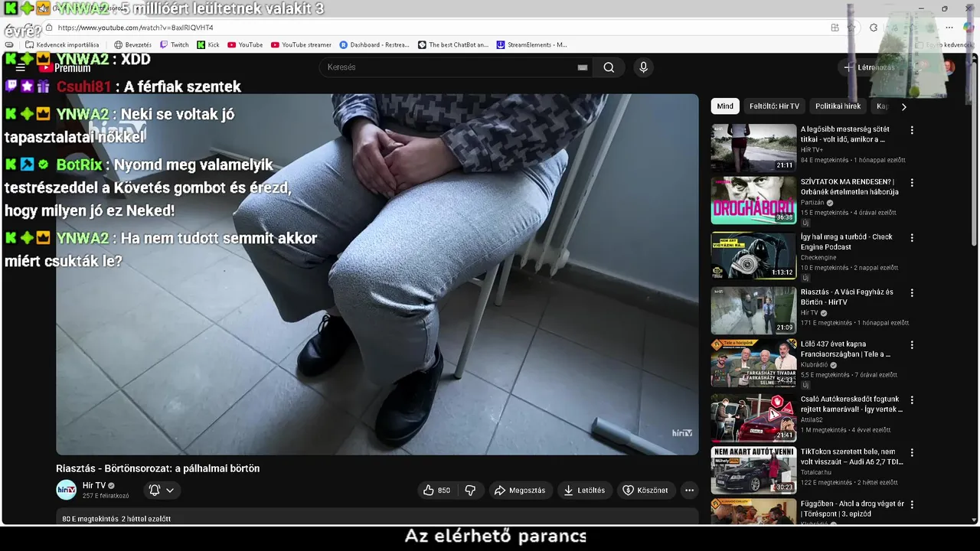This screenshot has width=980, height=551.
Task: Open 'The best ChatBot' bookmark
Action: [x=453, y=45]
